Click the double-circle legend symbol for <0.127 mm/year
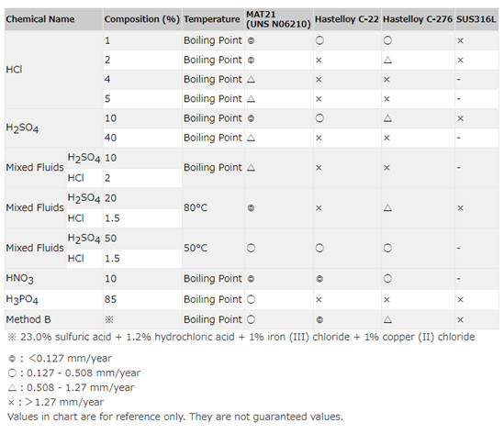The height and width of the screenshot is (434, 504). coord(12,359)
